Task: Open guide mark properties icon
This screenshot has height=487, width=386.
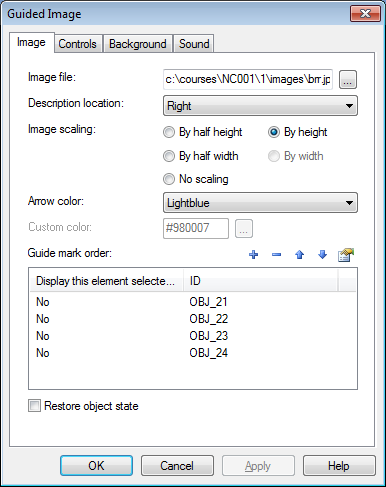Action: 346,255
